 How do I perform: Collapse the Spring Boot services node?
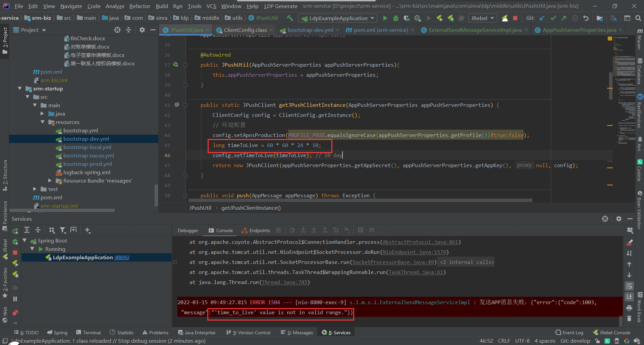tap(25, 240)
